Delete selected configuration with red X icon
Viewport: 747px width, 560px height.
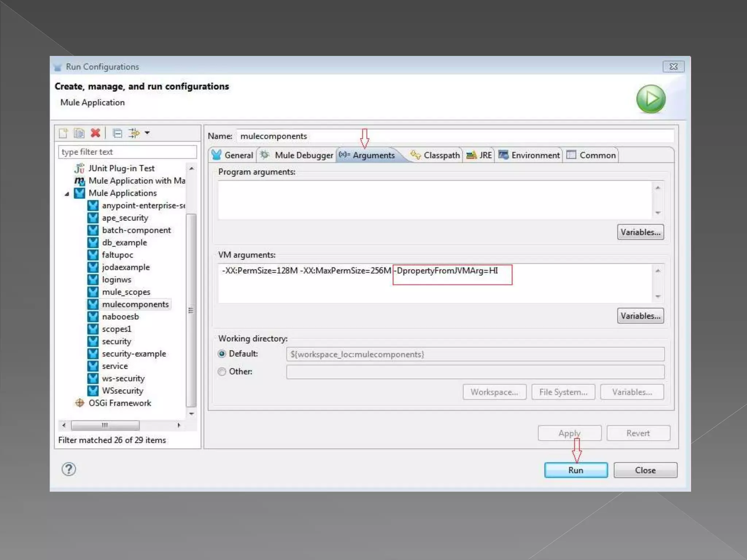point(95,133)
